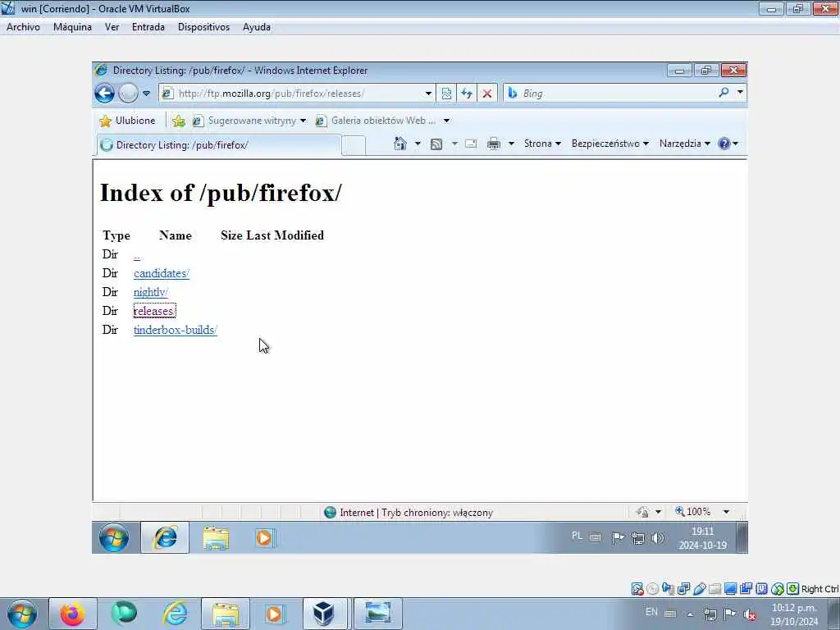Click the Home page icon
This screenshot has width=840, height=630.
(x=400, y=144)
